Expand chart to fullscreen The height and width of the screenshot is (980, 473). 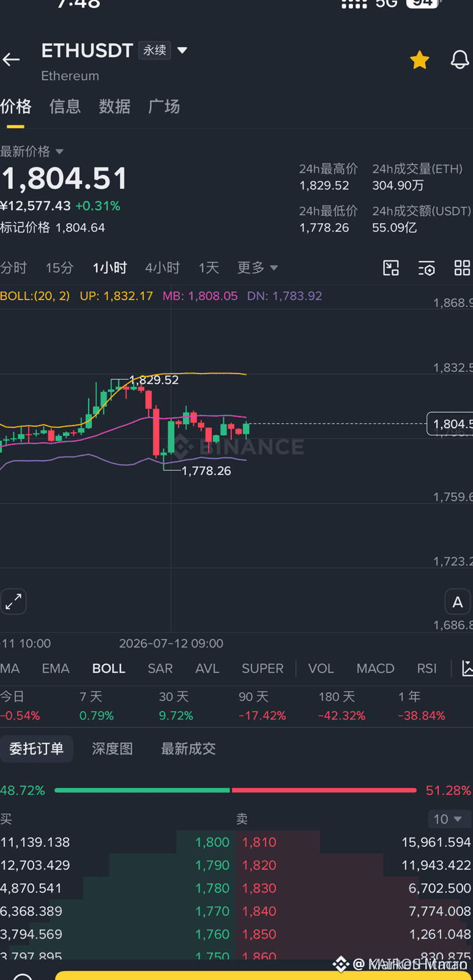[x=13, y=602]
